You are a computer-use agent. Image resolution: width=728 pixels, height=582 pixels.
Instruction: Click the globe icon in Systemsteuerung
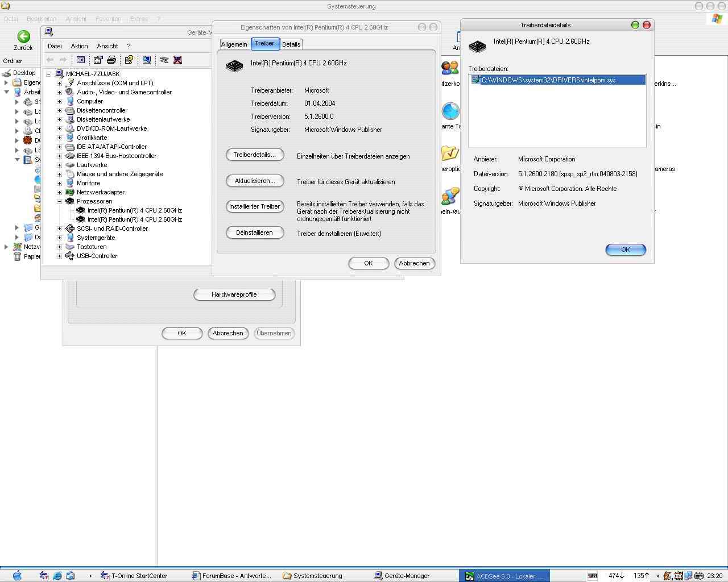point(450,111)
